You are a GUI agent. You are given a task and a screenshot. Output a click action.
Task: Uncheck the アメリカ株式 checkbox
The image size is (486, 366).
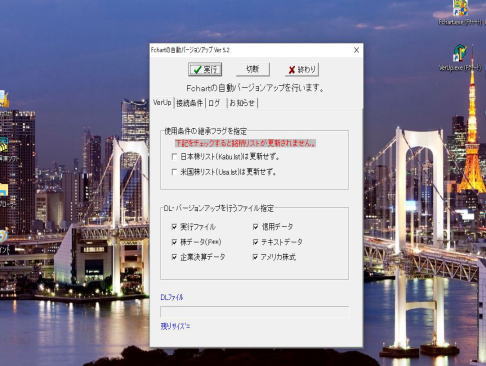(x=255, y=257)
